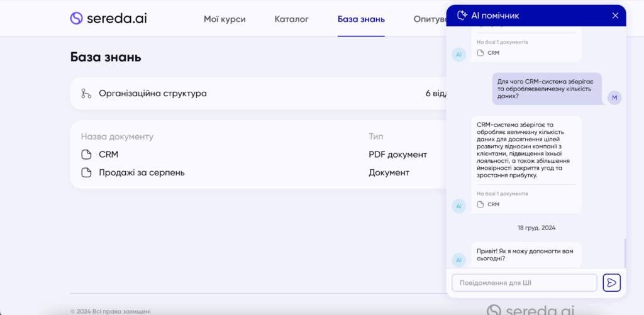Open the Мої курси tab

coord(225,19)
